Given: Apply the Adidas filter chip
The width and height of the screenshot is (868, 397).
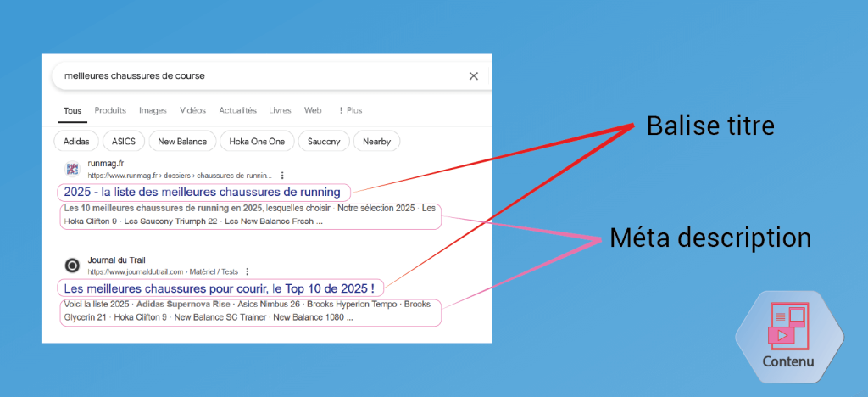Looking at the screenshot, I should (76, 141).
